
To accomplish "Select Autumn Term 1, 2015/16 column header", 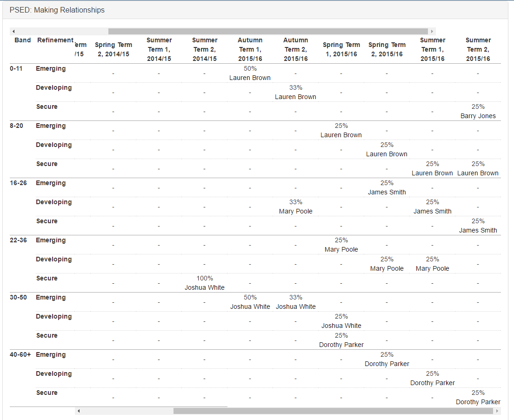I will 250,49.
